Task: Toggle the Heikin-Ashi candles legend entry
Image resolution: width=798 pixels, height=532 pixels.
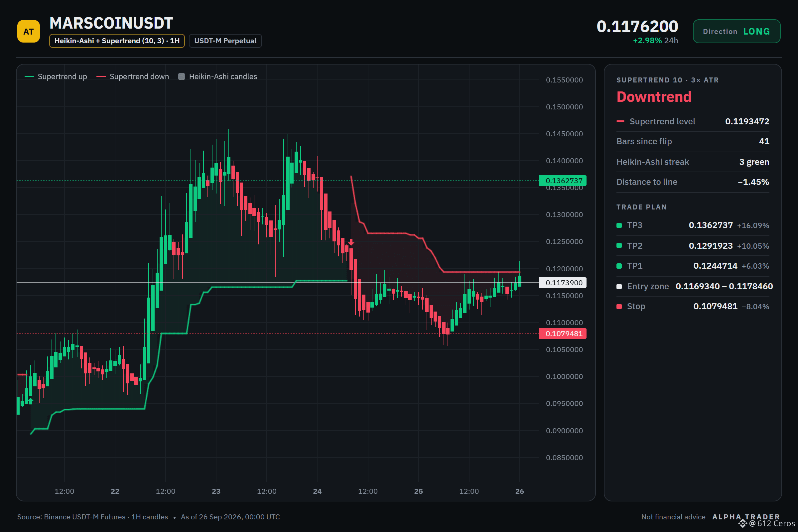Action: (x=218, y=77)
